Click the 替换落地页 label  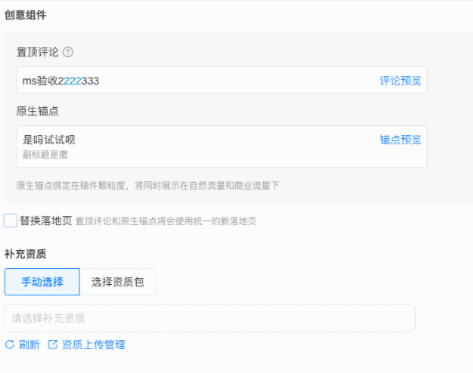[x=46, y=221]
